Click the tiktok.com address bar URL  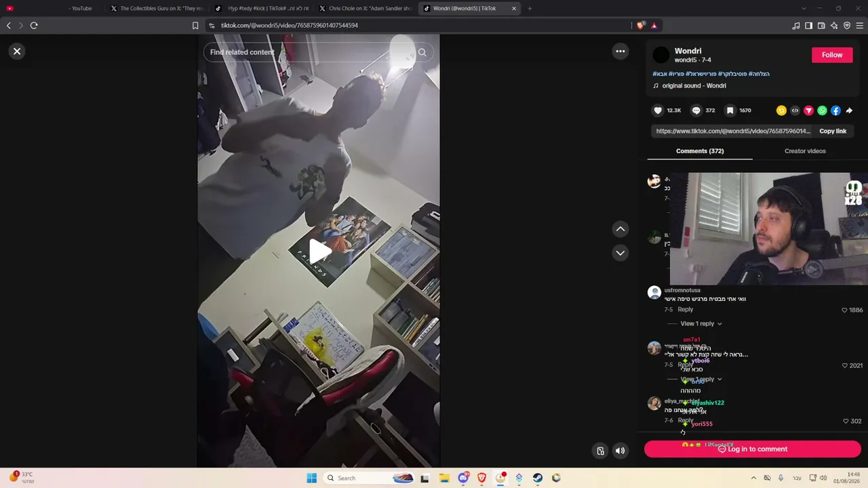click(x=290, y=26)
